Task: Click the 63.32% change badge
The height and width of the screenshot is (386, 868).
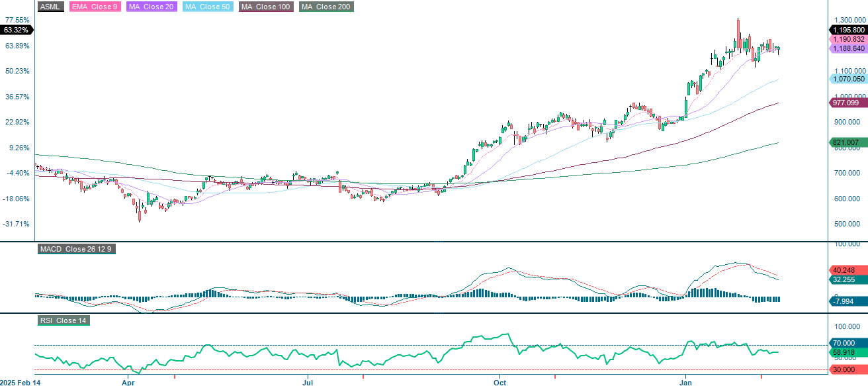Action: pyautogui.click(x=15, y=29)
